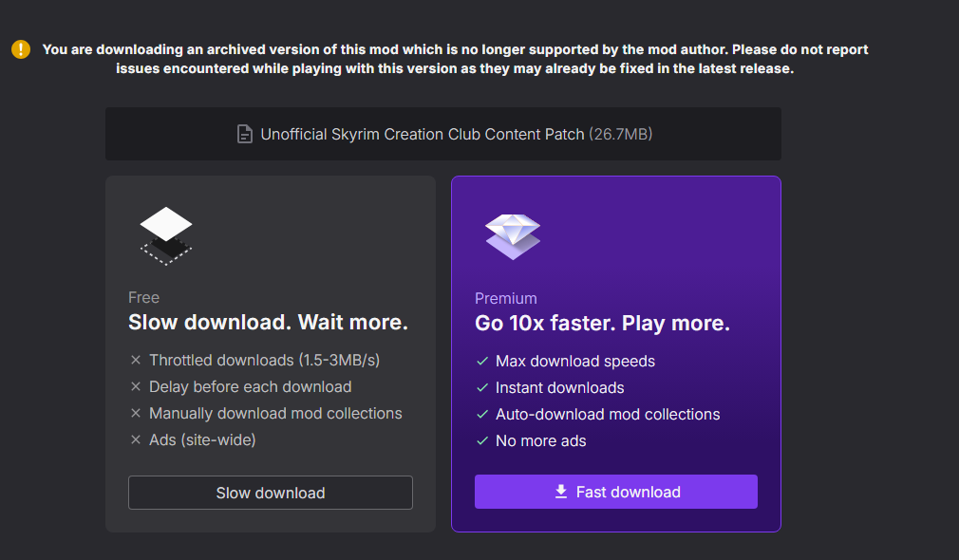Click the Premium diamond gem icon
The width and height of the screenshot is (959, 560).
[x=513, y=236]
